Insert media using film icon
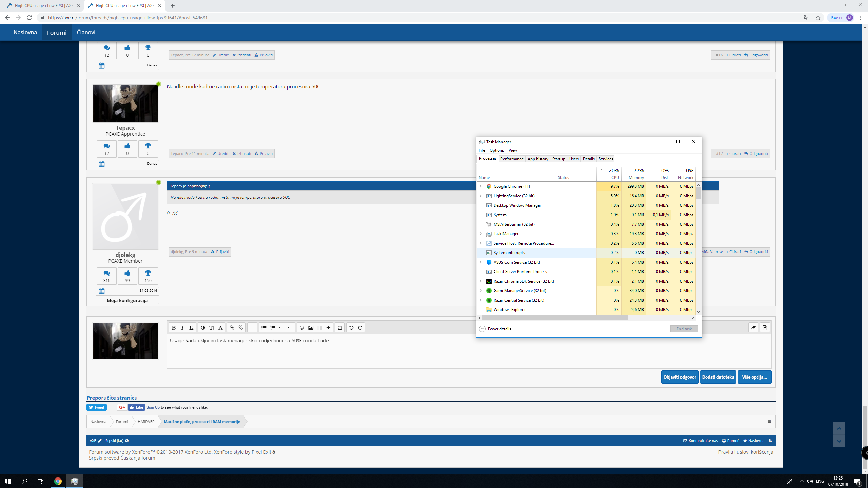Image resolution: width=868 pixels, height=488 pixels. point(319,328)
